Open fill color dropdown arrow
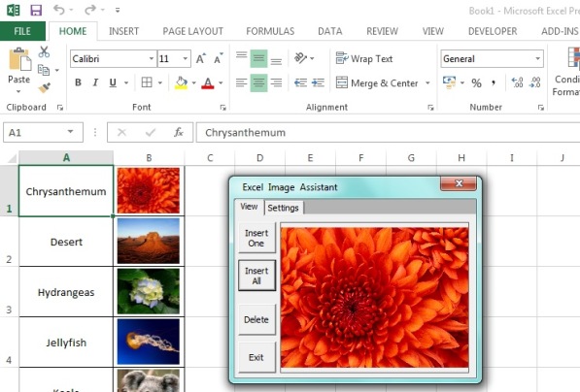This screenshot has width=580, height=392. pos(194,82)
